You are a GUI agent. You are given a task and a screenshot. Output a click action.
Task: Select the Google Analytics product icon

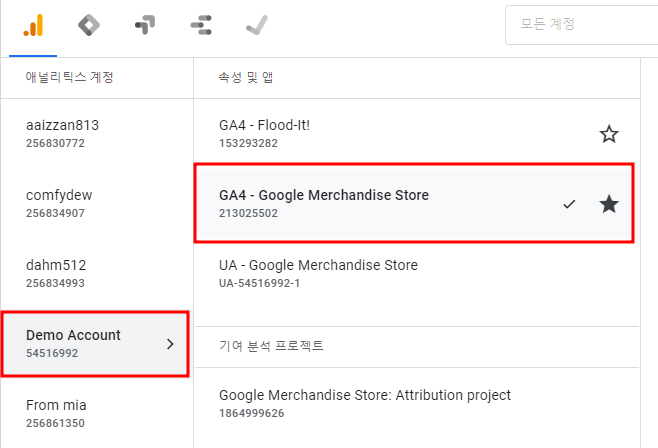coord(33,25)
